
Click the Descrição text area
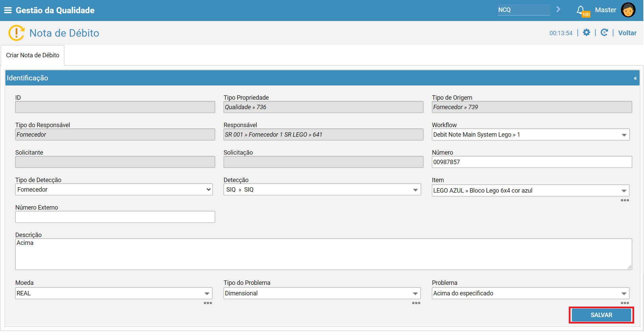coord(324,254)
